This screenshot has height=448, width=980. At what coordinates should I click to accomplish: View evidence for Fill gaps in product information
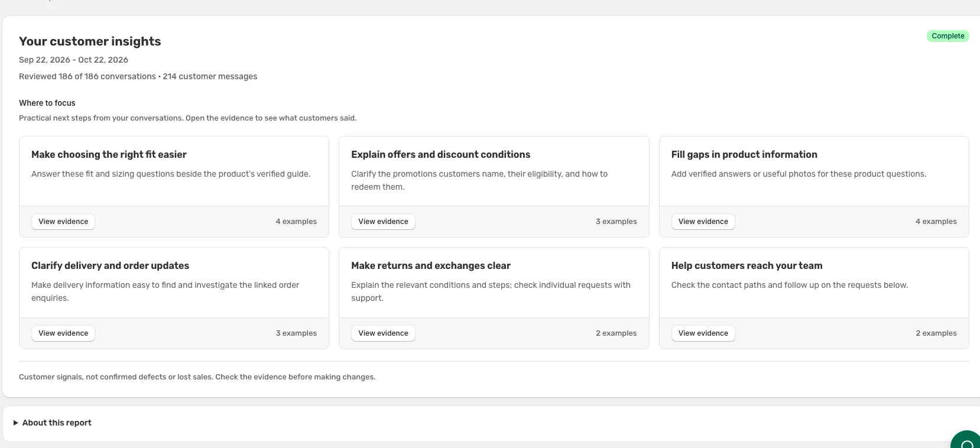(x=703, y=222)
